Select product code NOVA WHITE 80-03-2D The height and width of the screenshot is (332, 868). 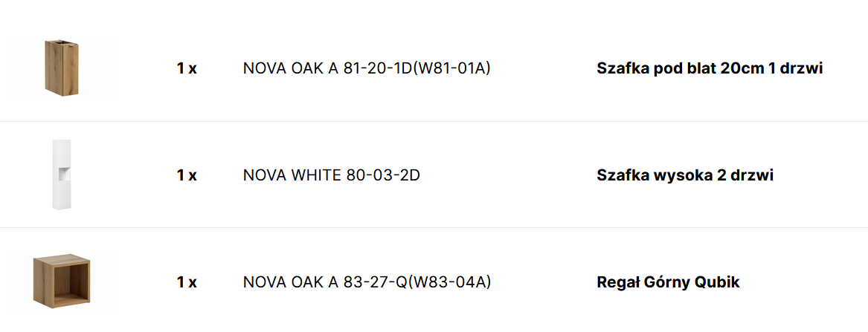pyautogui.click(x=331, y=175)
